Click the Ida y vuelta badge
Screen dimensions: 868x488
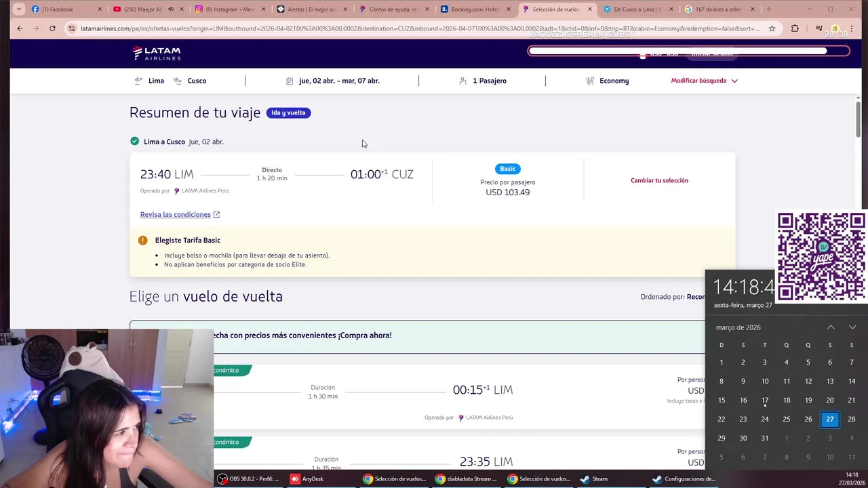pos(288,113)
